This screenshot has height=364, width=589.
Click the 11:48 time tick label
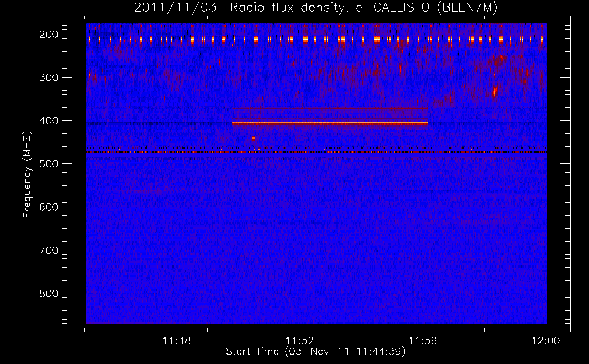(x=177, y=341)
